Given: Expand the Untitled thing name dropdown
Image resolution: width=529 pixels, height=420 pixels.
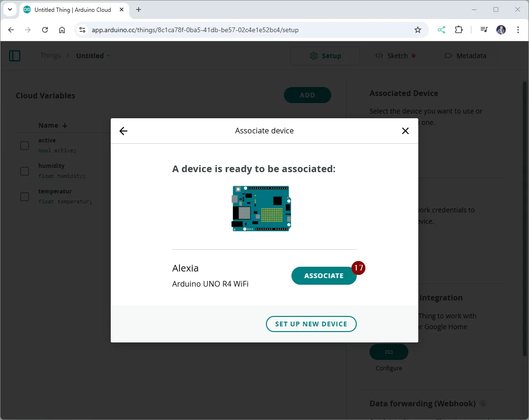Looking at the screenshot, I should pos(108,56).
